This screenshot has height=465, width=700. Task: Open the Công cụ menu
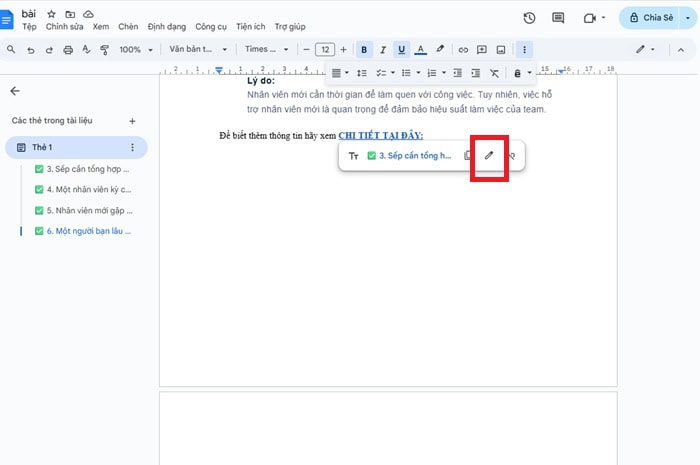click(x=211, y=27)
